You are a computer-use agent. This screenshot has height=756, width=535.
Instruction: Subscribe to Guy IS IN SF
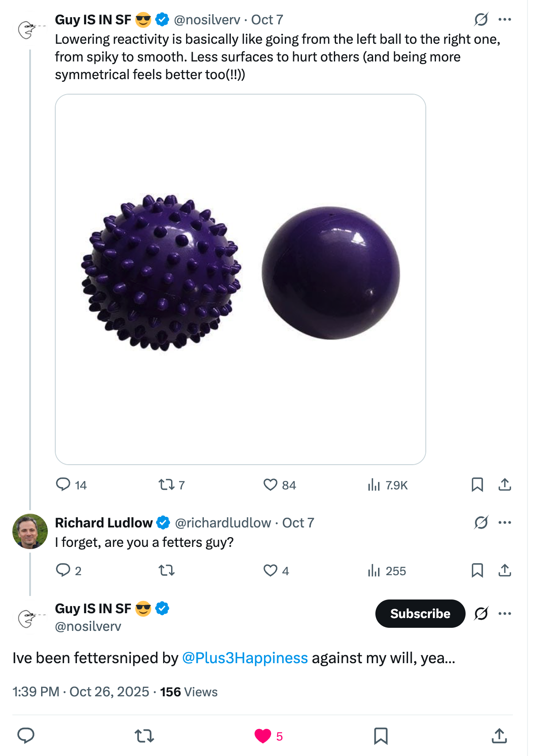(x=420, y=614)
